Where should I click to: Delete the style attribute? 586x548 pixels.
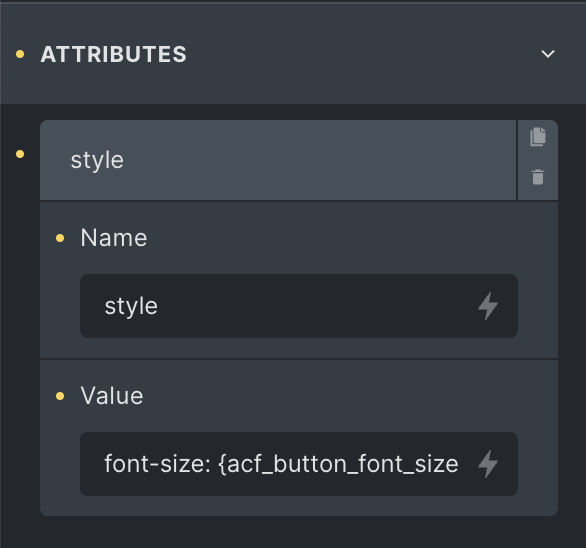(538, 177)
